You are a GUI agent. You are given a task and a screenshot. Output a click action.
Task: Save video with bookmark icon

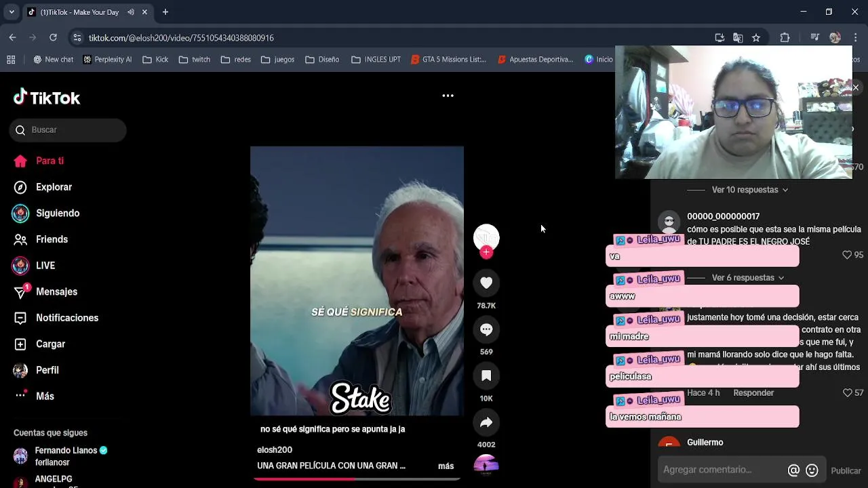(x=486, y=375)
